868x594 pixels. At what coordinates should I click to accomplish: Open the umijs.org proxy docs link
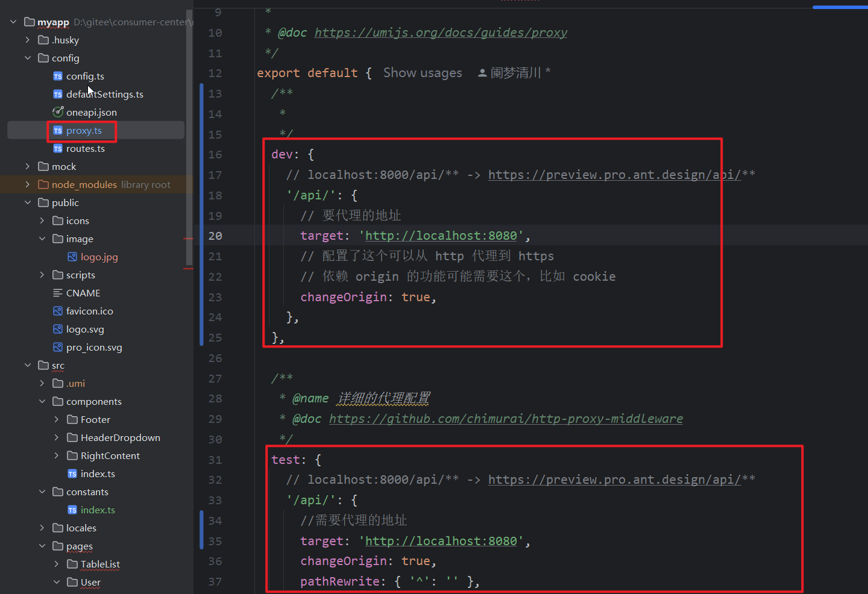click(x=441, y=33)
